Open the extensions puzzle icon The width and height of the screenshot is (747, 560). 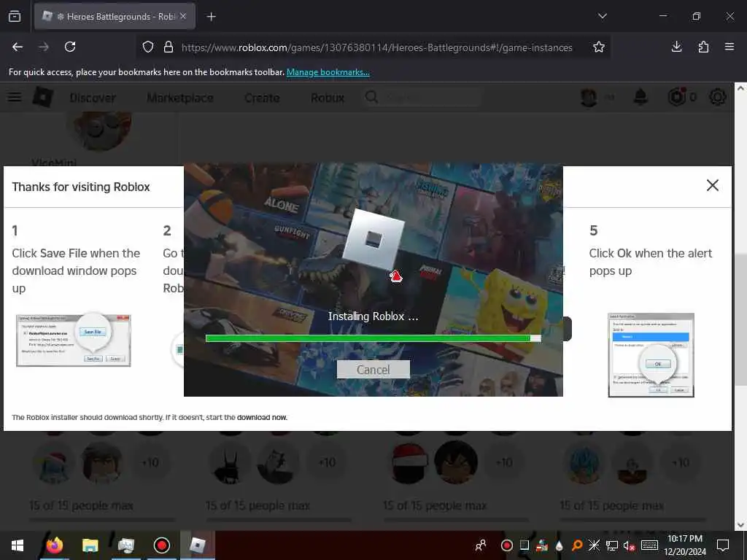coord(703,47)
